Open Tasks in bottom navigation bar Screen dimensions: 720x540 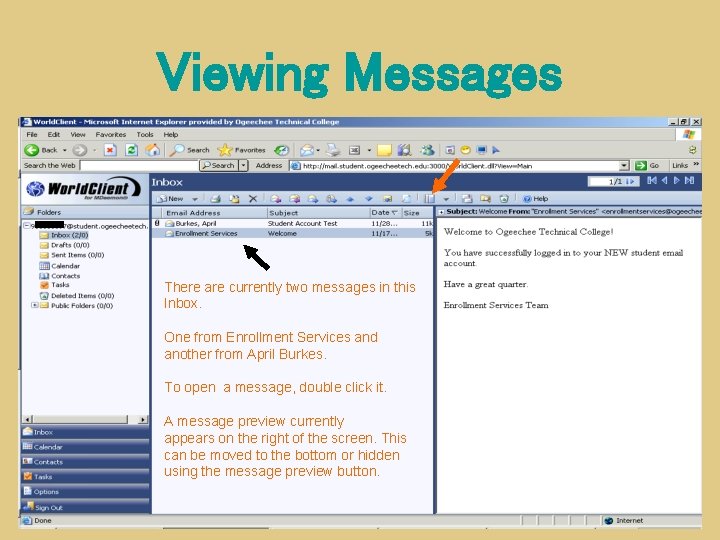pyautogui.click(x=85, y=477)
